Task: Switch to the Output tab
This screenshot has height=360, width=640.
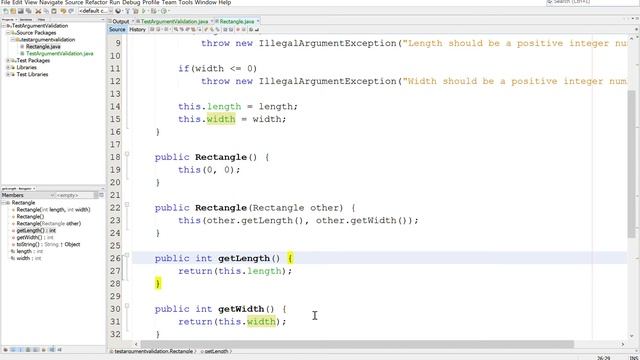Action: click(x=120, y=21)
